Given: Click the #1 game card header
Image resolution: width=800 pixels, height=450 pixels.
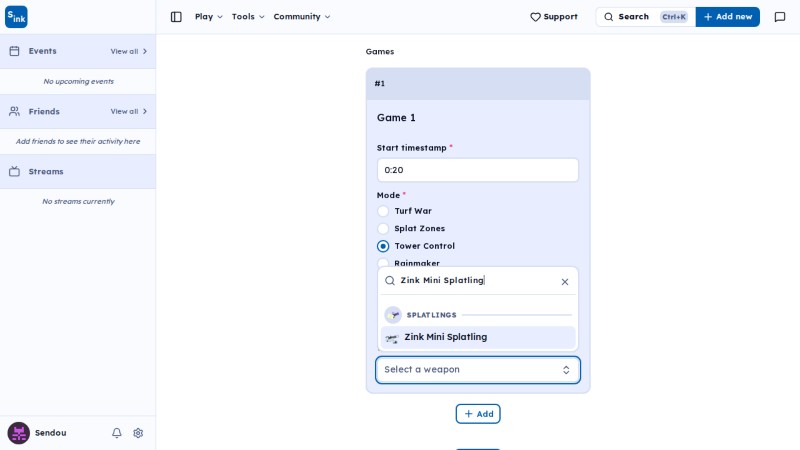Looking at the screenshot, I should (x=478, y=84).
